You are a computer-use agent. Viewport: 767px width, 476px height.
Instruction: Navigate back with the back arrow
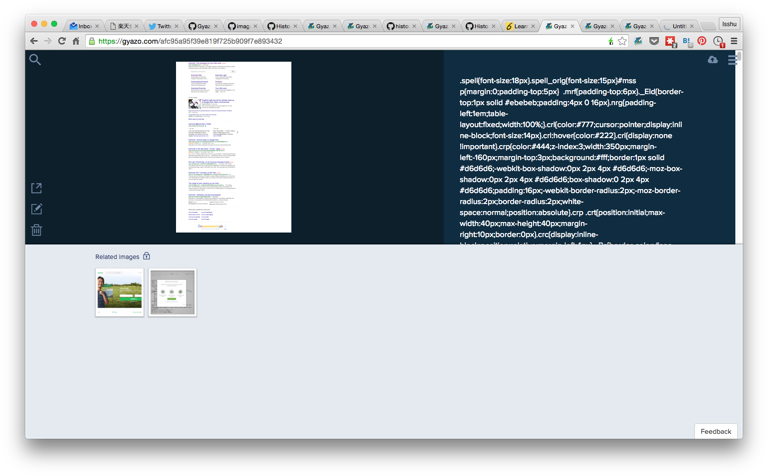[34, 41]
